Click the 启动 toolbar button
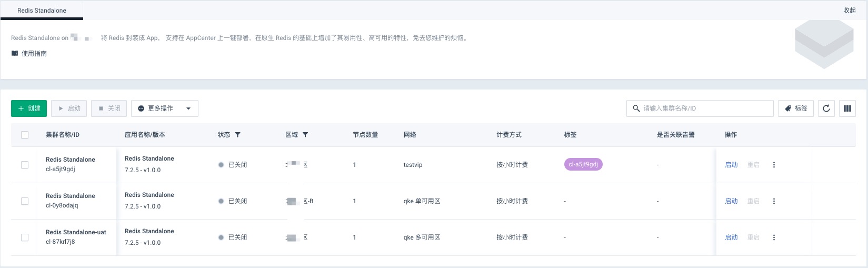The height and width of the screenshot is (268, 868). point(69,108)
